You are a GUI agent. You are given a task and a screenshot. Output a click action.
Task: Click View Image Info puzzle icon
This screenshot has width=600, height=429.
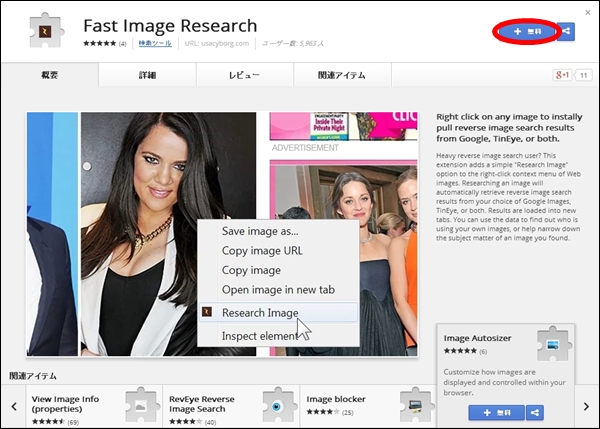pyautogui.click(x=141, y=405)
